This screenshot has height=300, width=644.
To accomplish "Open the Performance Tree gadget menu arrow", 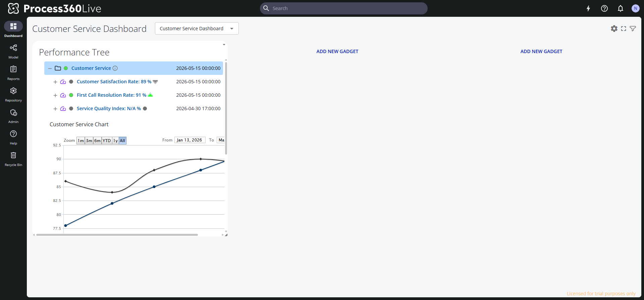I will point(224,45).
